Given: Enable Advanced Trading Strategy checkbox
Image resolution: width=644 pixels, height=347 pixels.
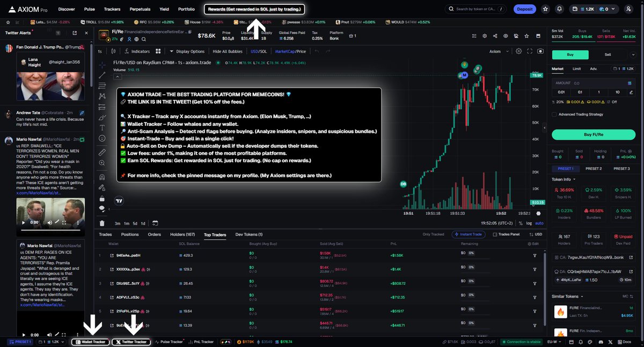Looking at the screenshot, I should click(554, 114).
